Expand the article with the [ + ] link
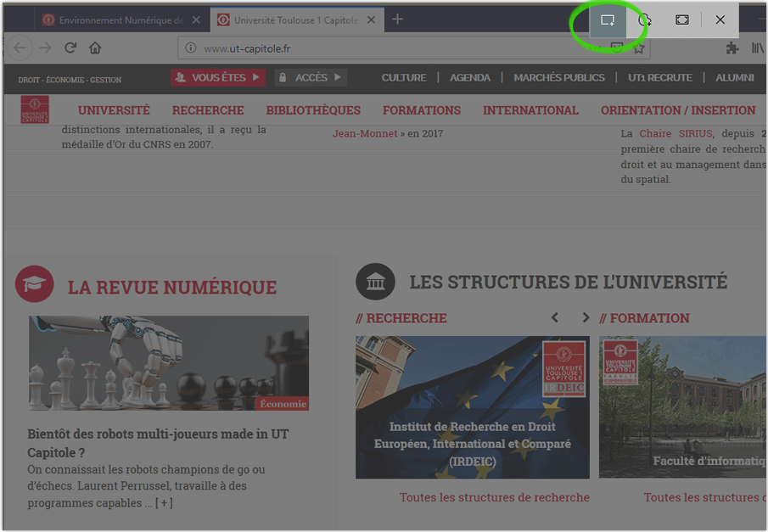The height and width of the screenshot is (532, 768). coord(164,502)
